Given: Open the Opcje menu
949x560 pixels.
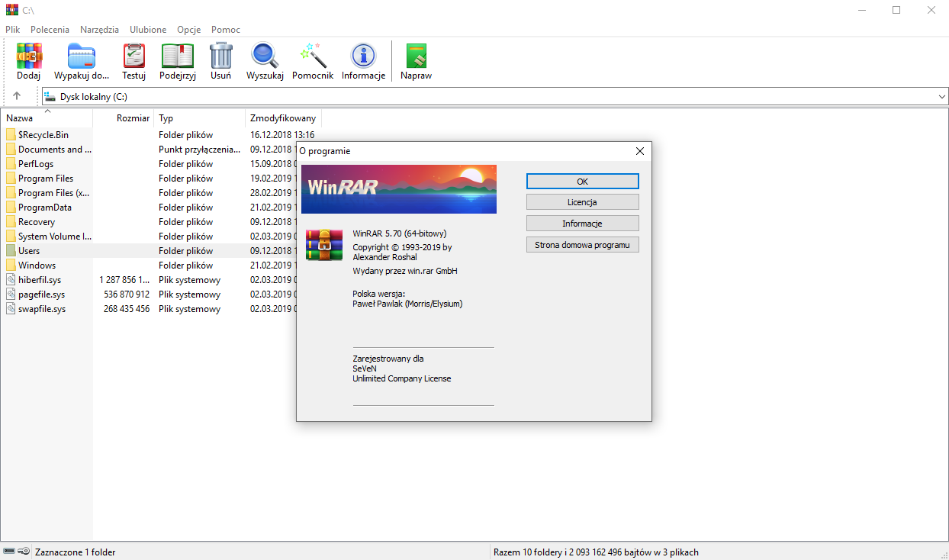Looking at the screenshot, I should pyautogui.click(x=189, y=30).
